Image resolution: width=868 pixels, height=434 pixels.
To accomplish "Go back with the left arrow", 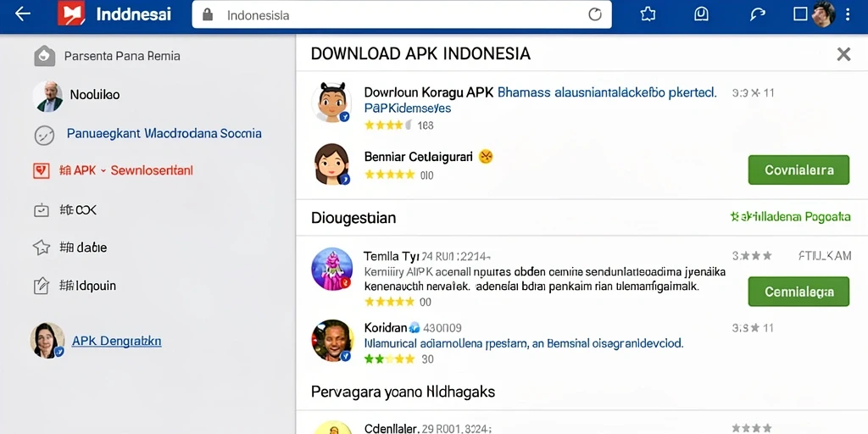I will [x=22, y=14].
